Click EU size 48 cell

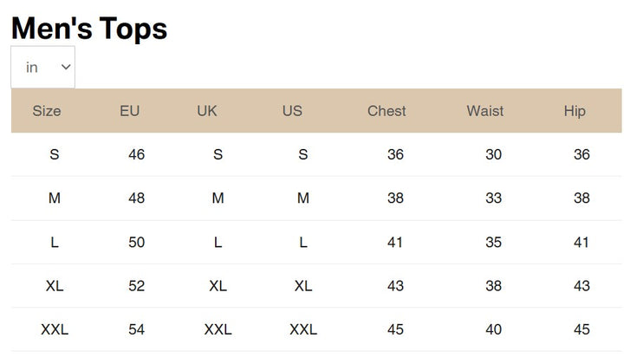click(137, 198)
